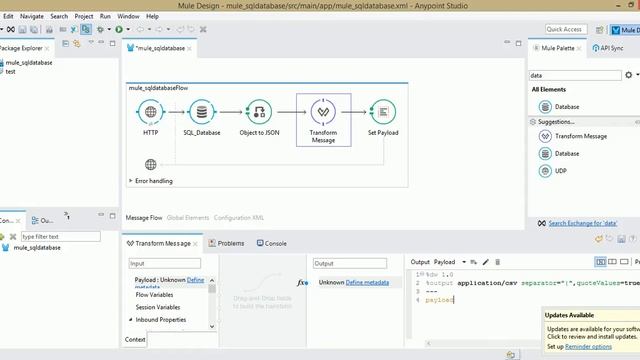640x360 pixels.
Task: Open the debug dropdown arrow
Action: 109,29
